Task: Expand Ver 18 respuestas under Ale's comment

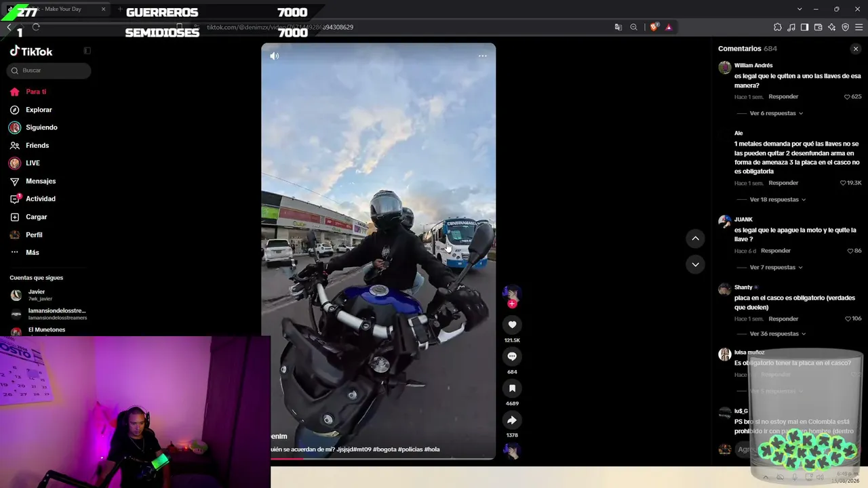Action: pyautogui.click(x=778, y=200)
